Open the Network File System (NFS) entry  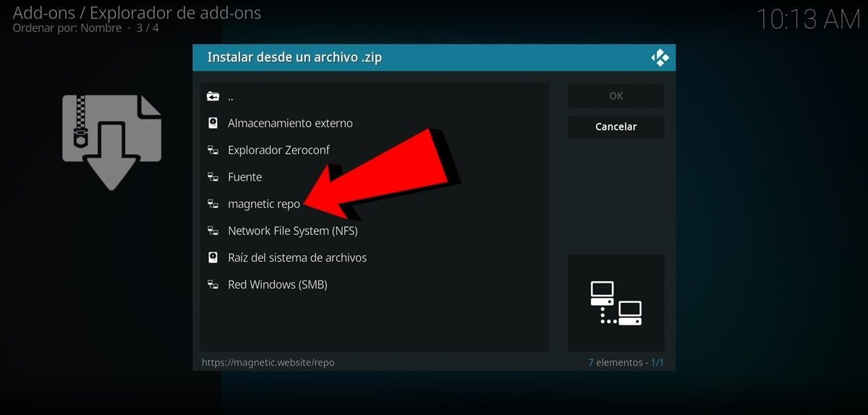click(x=292, y=231)
